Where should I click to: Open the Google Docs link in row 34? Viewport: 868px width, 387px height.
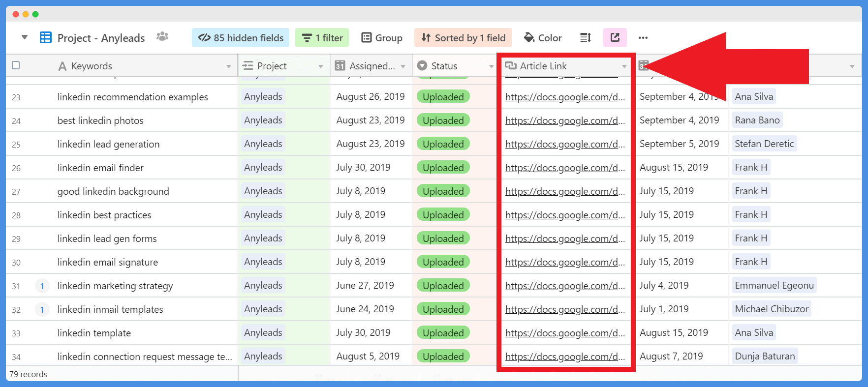565,357
